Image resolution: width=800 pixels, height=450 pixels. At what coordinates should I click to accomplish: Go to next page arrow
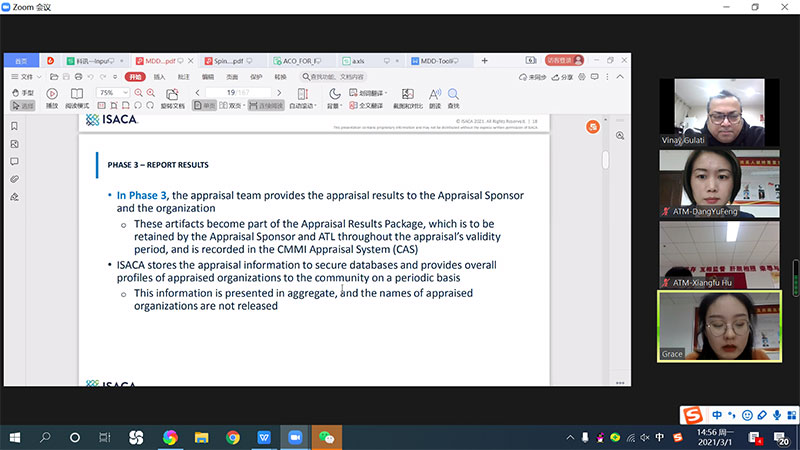(x=279, y=93)
